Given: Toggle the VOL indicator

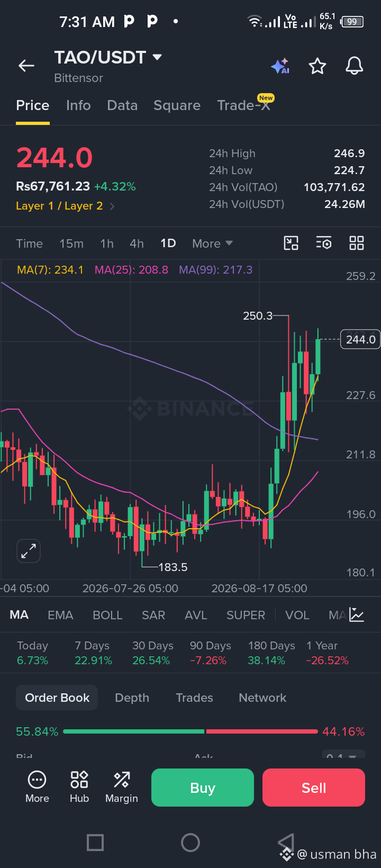Looking at the screenshot, I should click(297, 615).
